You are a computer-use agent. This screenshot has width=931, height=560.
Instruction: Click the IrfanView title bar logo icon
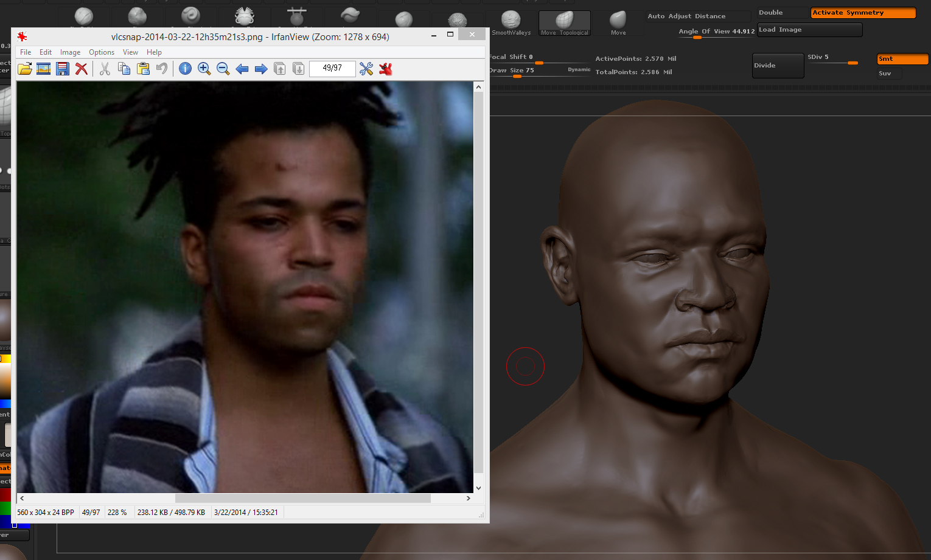point(23,36)
